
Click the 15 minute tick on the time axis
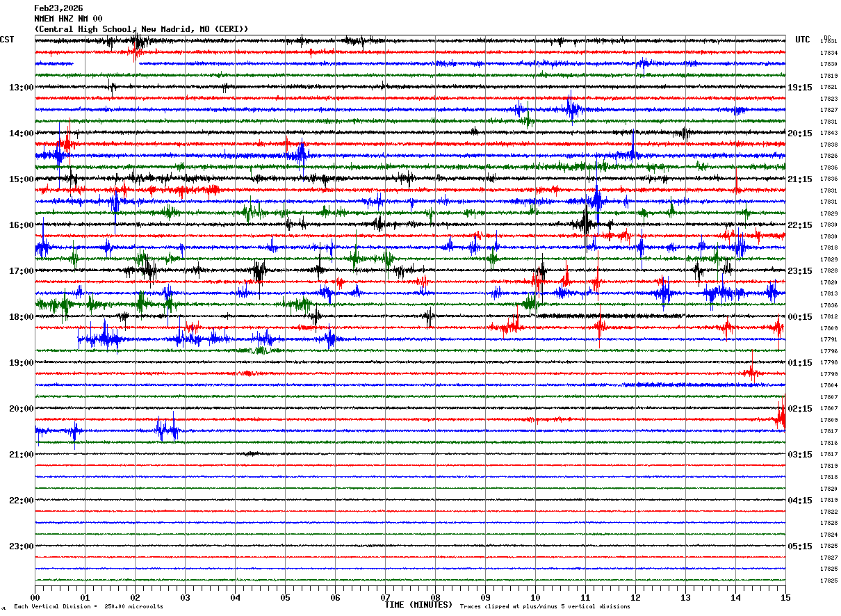pyautogui.click(x=785, y=597)
